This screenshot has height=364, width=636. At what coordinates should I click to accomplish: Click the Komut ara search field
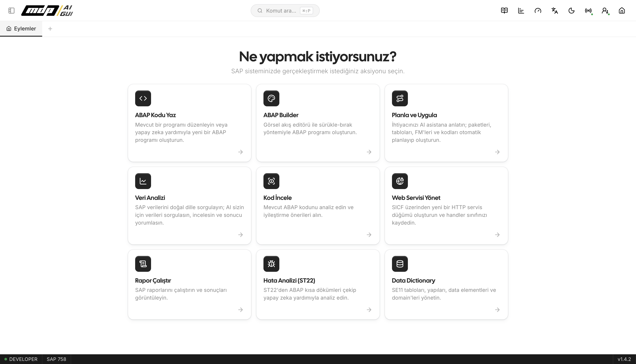[x=285, y=11]
